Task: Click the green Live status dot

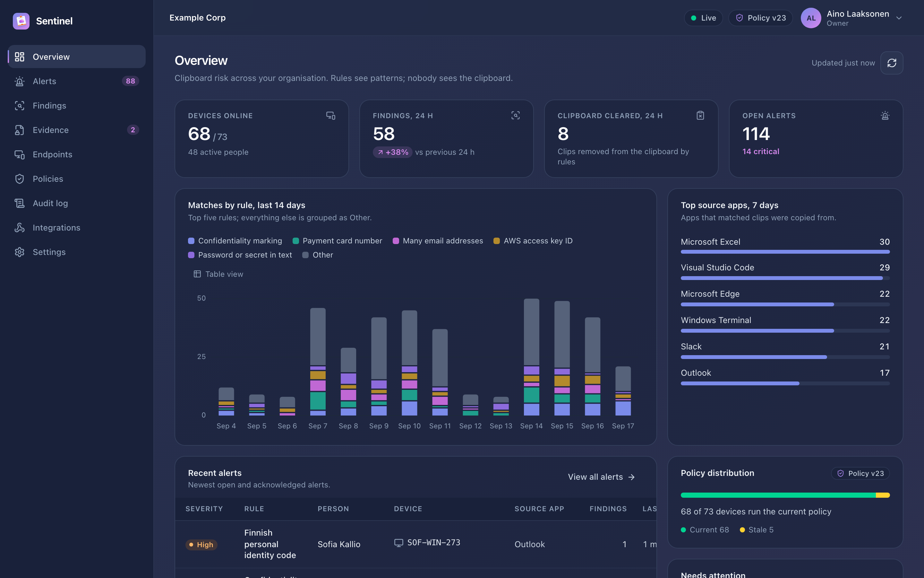Action: (693, 18)
